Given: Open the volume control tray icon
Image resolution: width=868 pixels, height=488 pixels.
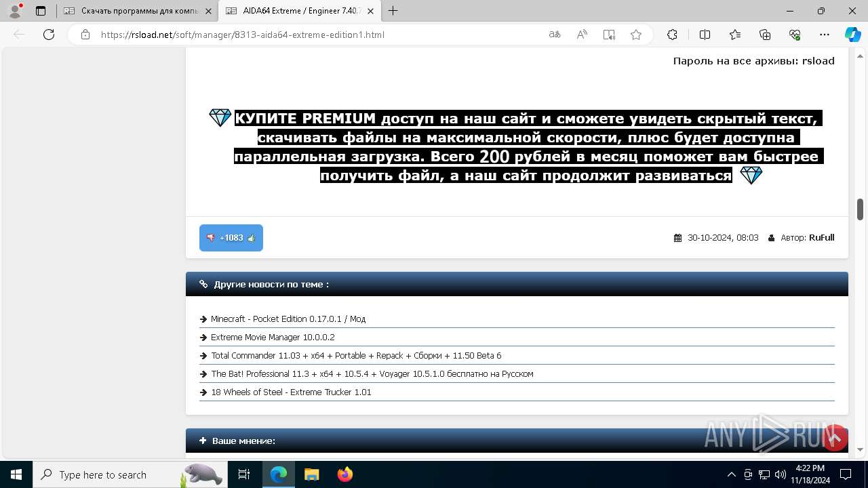Looking at the screenshot, I should [780, 474].
